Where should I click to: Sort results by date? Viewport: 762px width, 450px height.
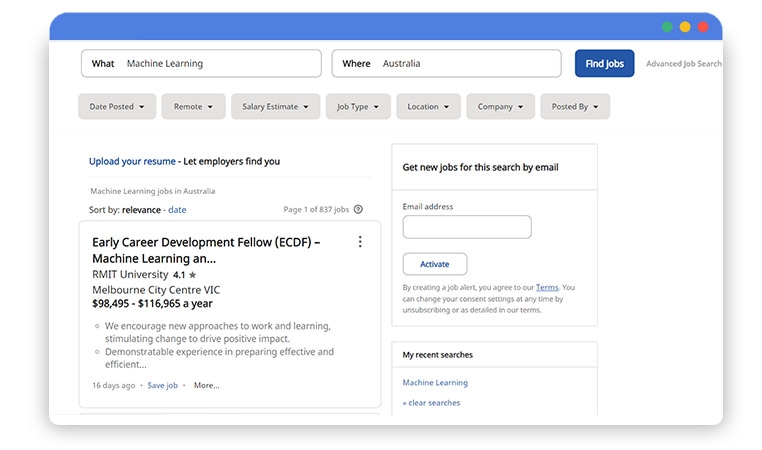(x=177, y=210)
